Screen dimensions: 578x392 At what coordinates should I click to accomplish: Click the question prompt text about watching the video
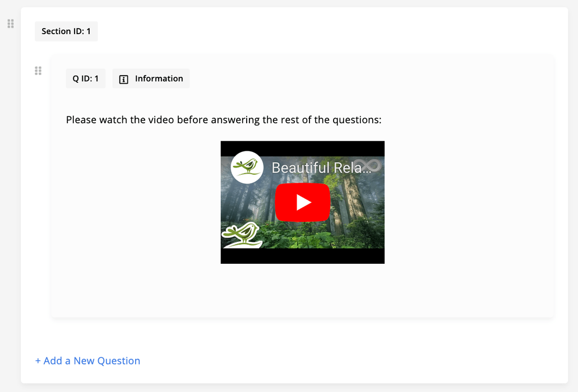[x=223, y=119]
